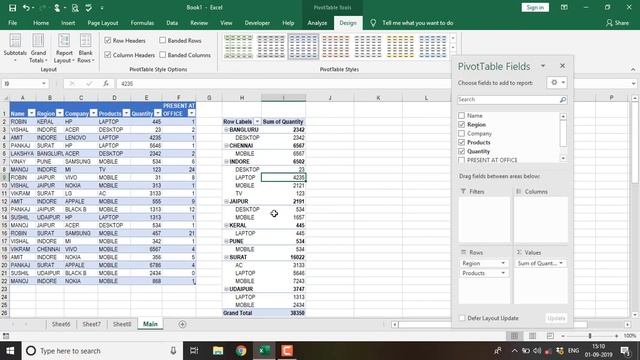640x360 pixels.
Task: Enable Banded Columns checkbox
Action: pyautogui.click(x=162, y=55)
